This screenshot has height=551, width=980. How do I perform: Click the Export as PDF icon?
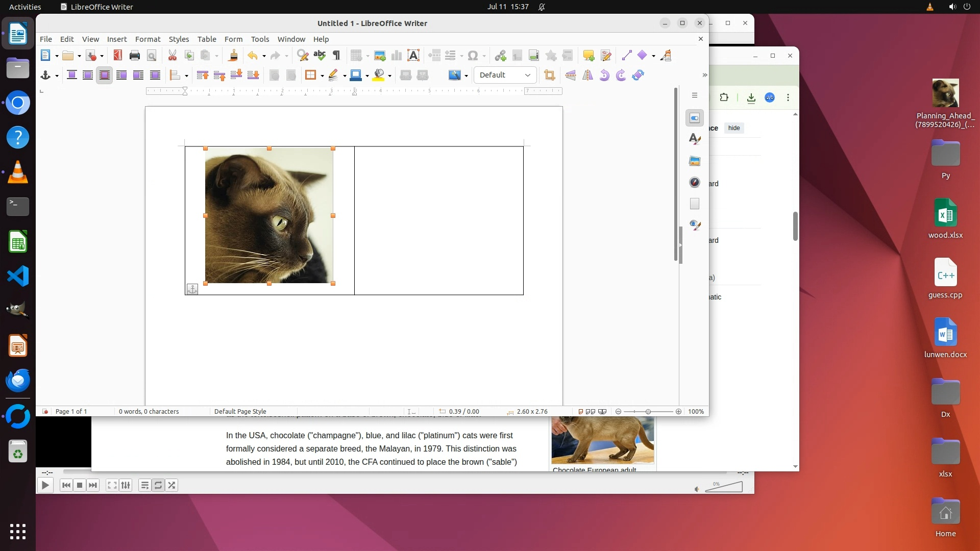click(118, 56)
